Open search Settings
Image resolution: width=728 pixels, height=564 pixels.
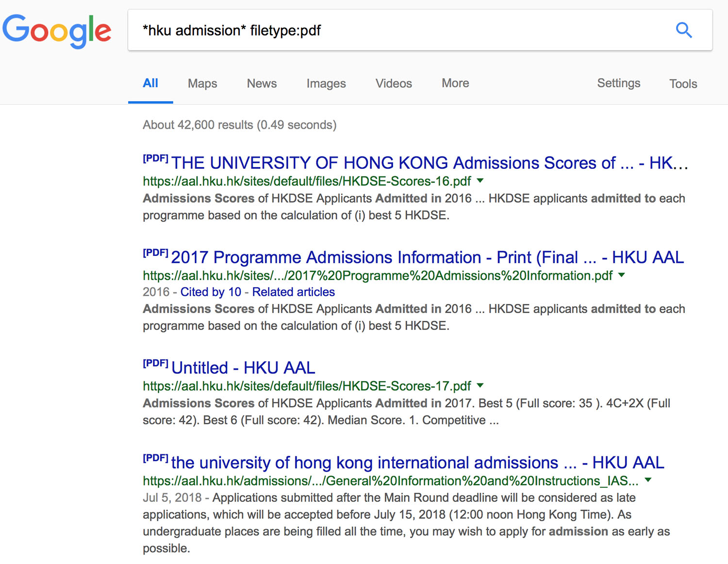(619, 83)
